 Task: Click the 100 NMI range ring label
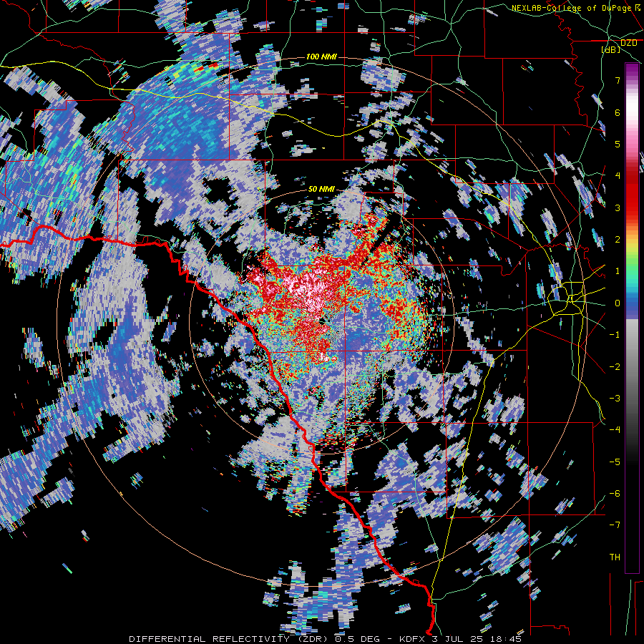click(x=321, y=57)
